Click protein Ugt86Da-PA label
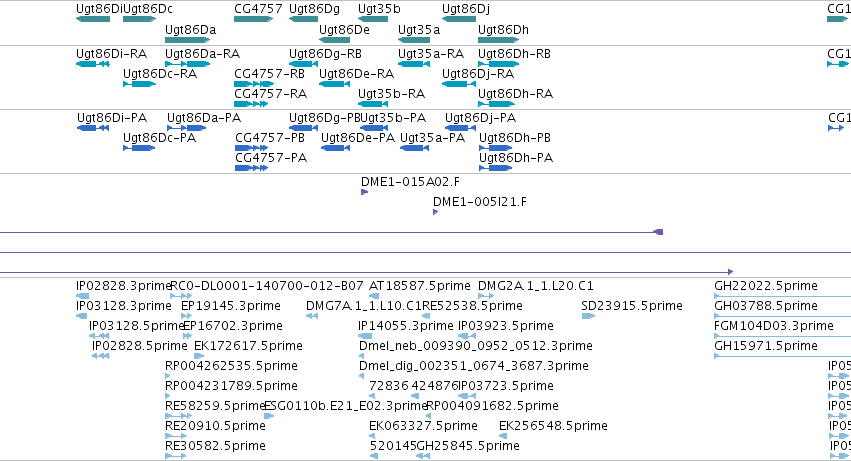The height and width of the screenshot is (461, 851). tap(204, 118)
